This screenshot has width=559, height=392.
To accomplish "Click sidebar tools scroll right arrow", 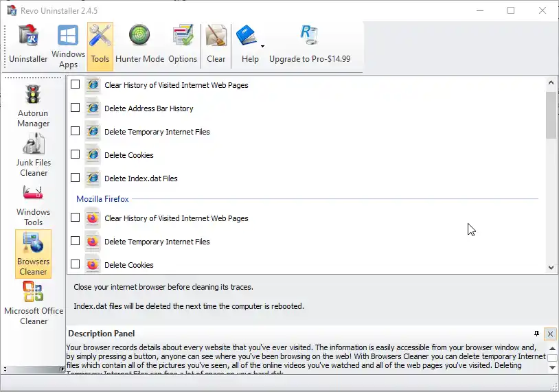I will click(x=61, y=369).
